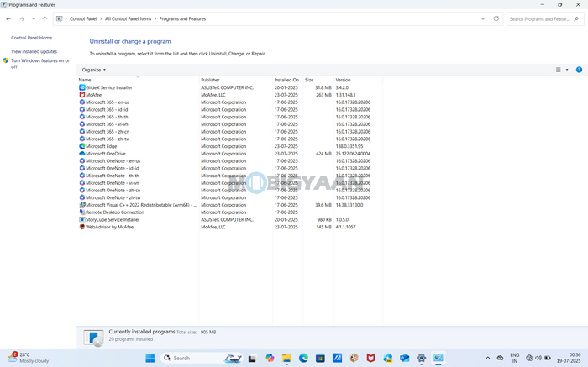Open Microsoft Store from the taskbar

(x=320, y=358)
